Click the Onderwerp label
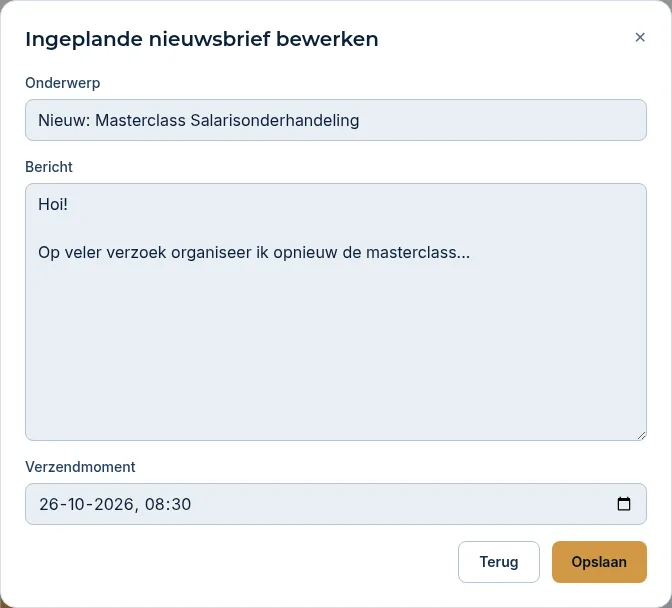Image resolution: width=672 pixels, height=608 pixels. pos(63,83)
